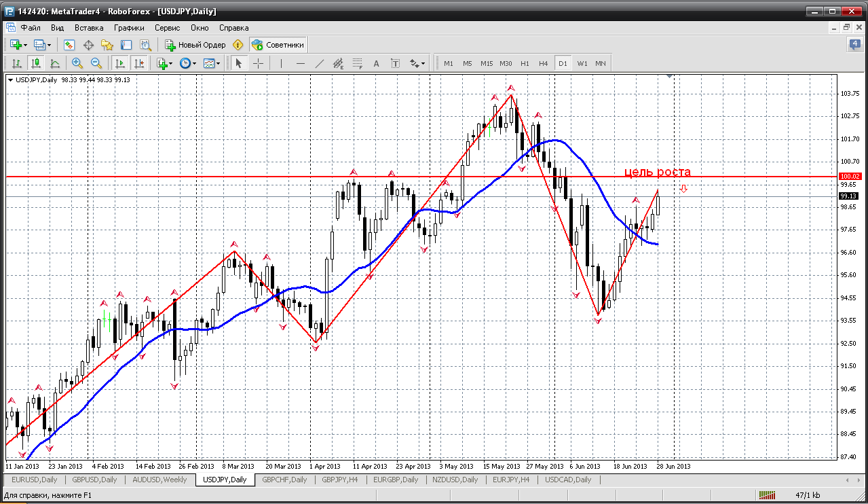Switch timeframe to M1

click(x=449, y=63)
